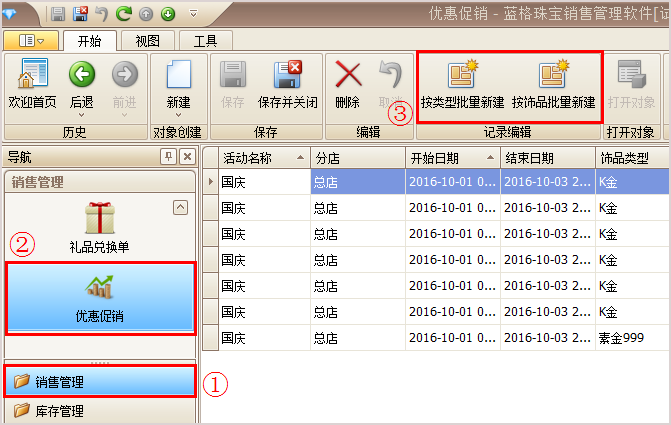Click the save icon in quick access bar

pos(58,14)
